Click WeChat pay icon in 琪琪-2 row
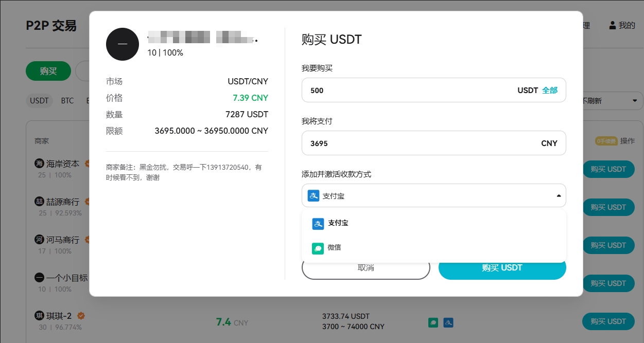 coord(433,322)
